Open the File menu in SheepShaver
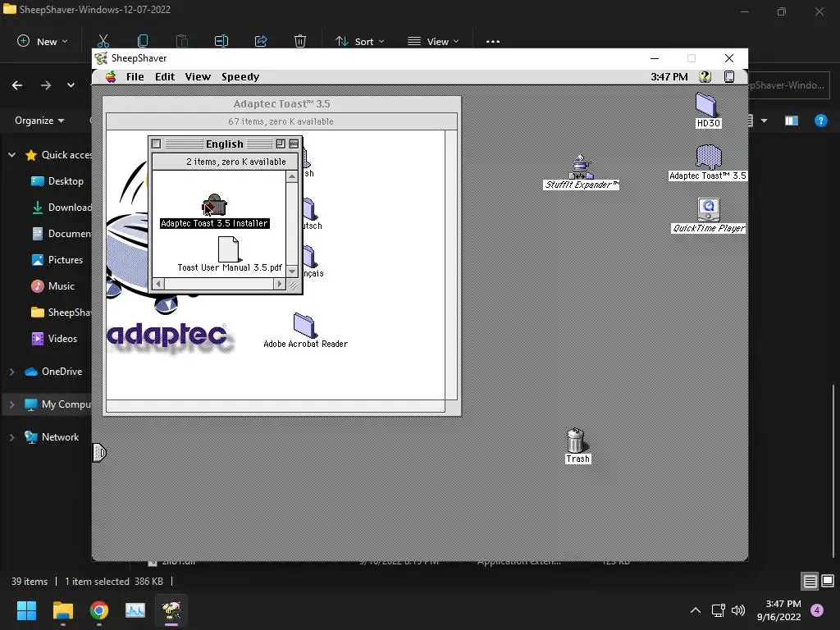 tap(135, 76)
